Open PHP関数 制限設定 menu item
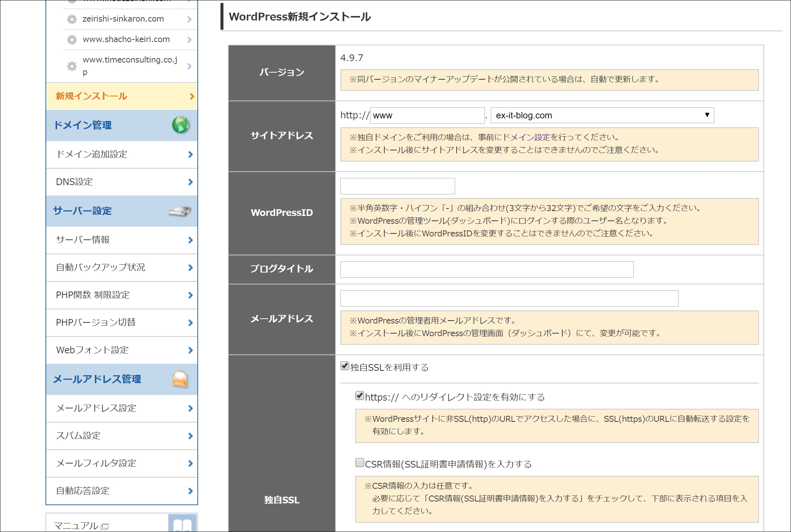This screenshot has height=532, width=791. point(122,295)
